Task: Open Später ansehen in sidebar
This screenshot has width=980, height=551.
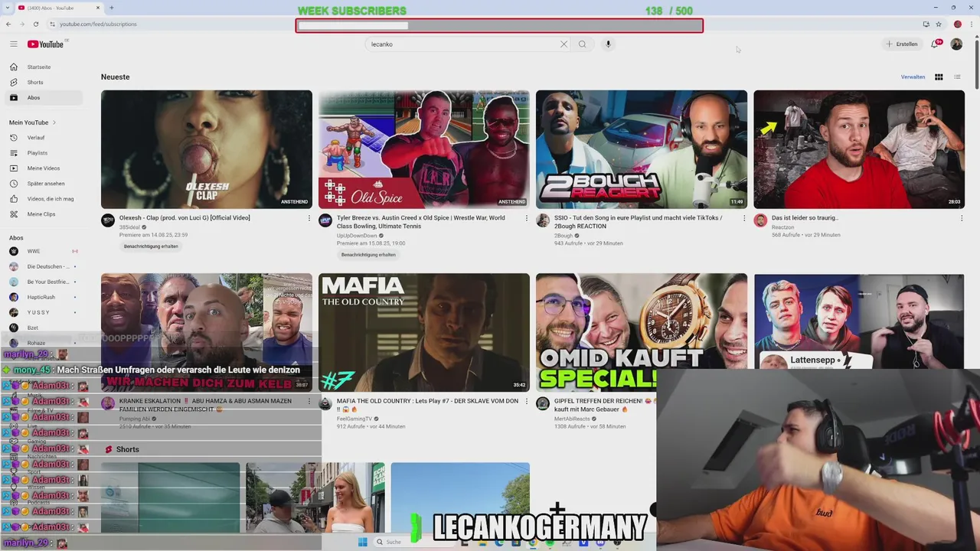Action: tap(44, 184)
